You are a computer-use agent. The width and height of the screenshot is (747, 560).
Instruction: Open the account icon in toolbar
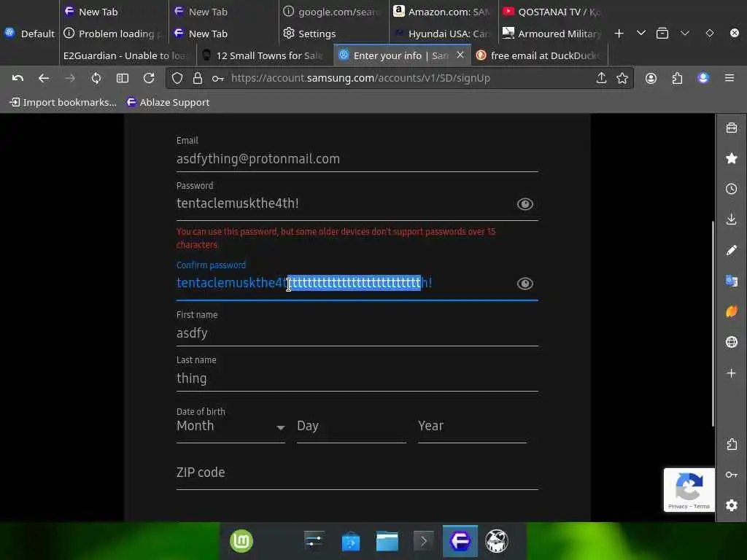(651, 78)
